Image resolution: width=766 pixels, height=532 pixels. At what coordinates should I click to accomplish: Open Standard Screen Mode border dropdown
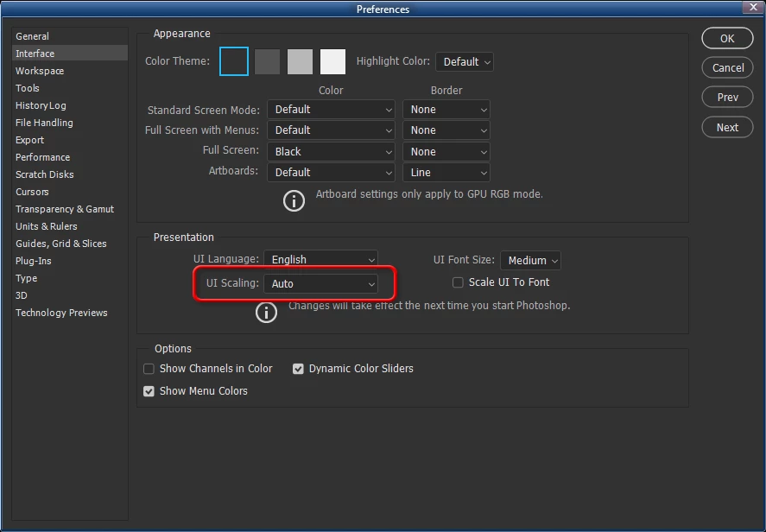pyautogui.click(x=446, y=110)
